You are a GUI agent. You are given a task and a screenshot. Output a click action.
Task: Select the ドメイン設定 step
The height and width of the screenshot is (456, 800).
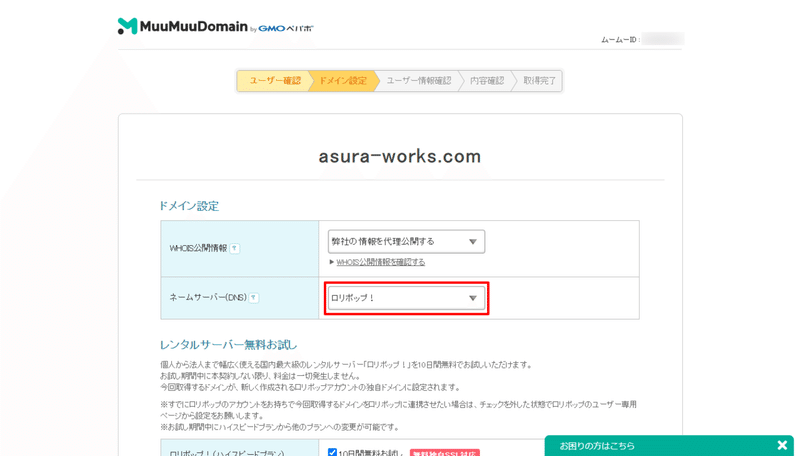343,81
